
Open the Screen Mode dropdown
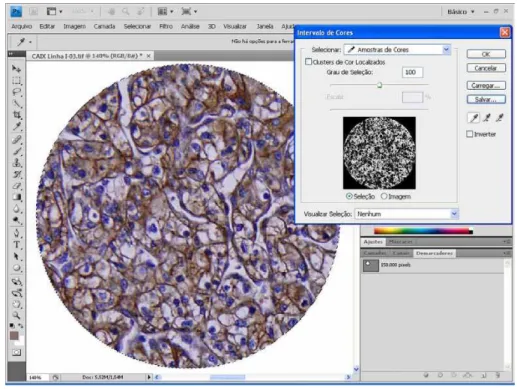[189, 12]
